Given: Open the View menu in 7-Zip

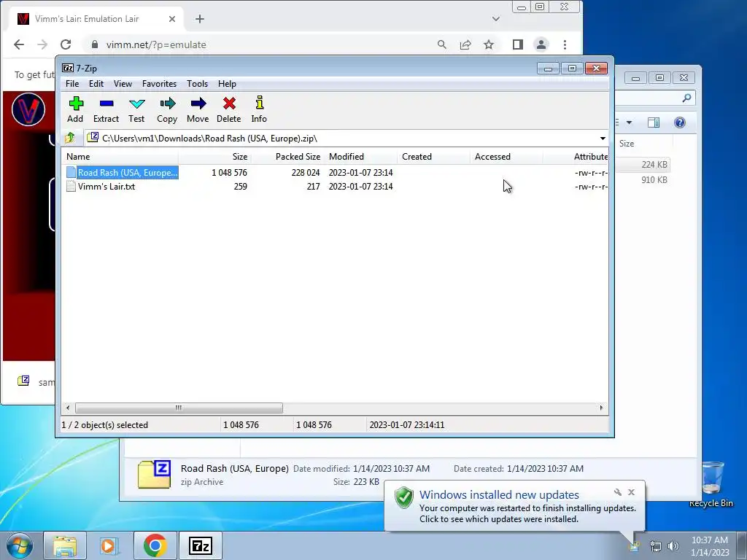Looking at the screenshot, I should tap(123, 84).
